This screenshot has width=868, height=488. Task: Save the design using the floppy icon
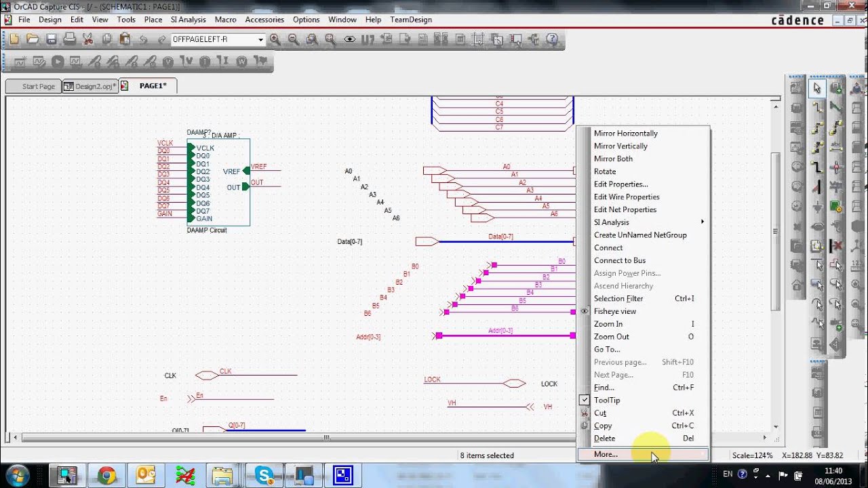(52, 39)
